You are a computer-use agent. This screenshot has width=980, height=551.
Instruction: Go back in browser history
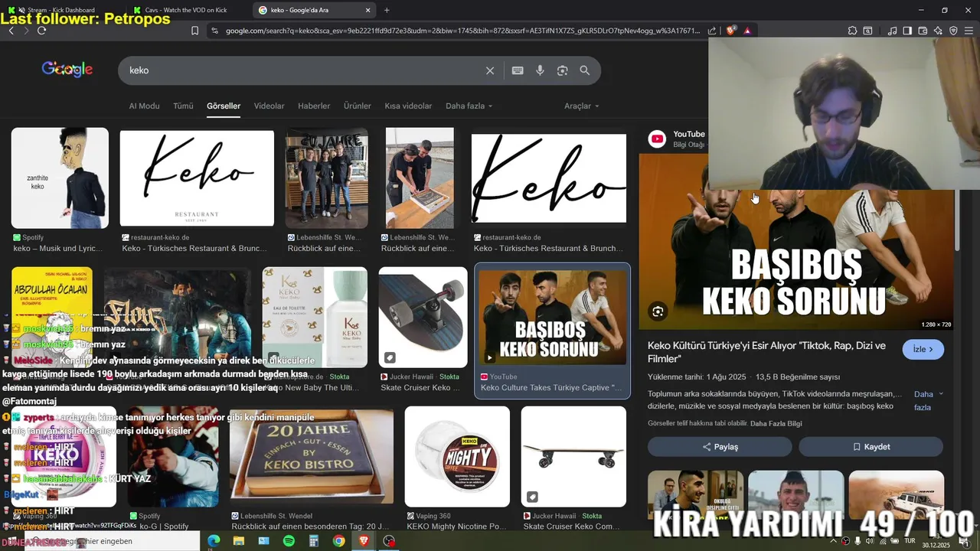(11, 31)
